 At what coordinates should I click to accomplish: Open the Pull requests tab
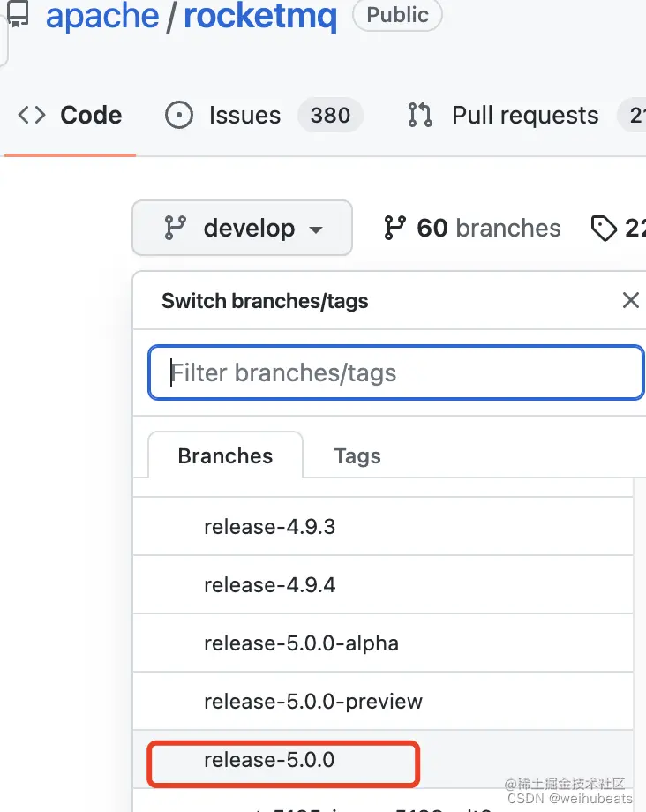pos(525,115)
